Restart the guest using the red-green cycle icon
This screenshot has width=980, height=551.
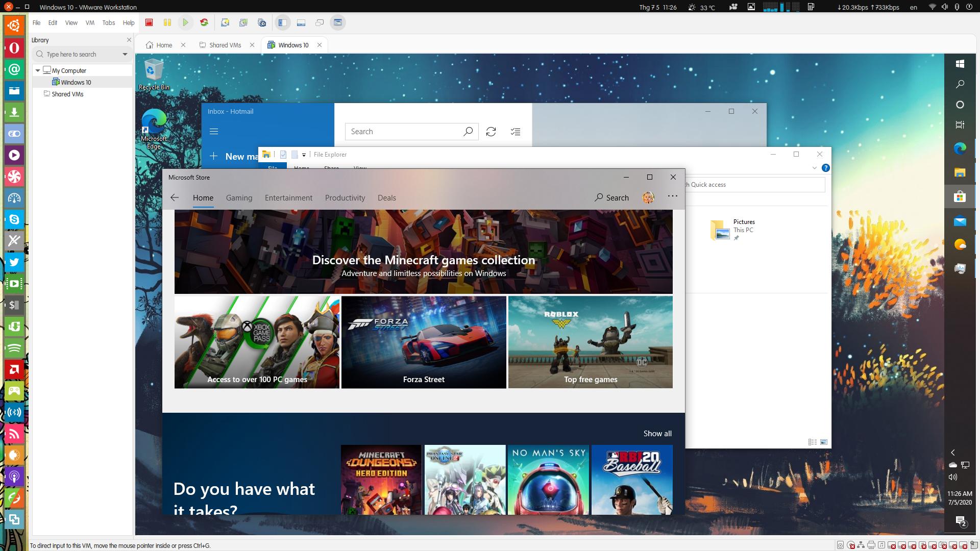[204, 22]
